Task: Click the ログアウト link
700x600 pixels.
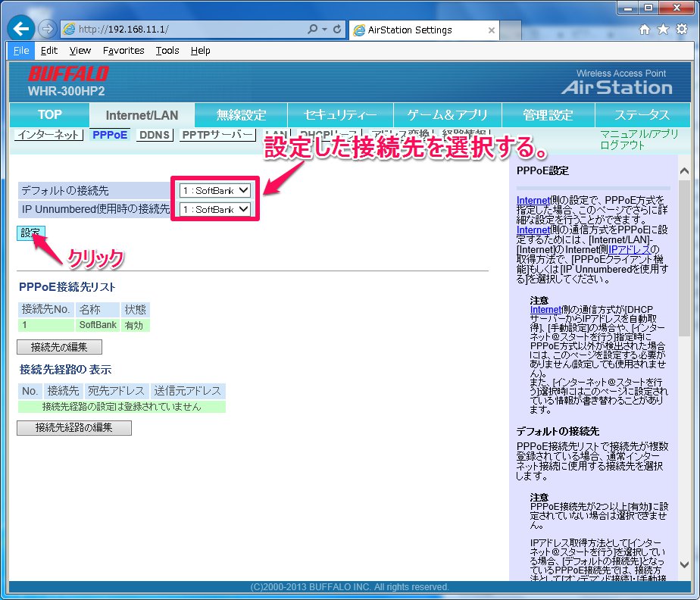Action: pyautogui.click(x=622, y=145)
